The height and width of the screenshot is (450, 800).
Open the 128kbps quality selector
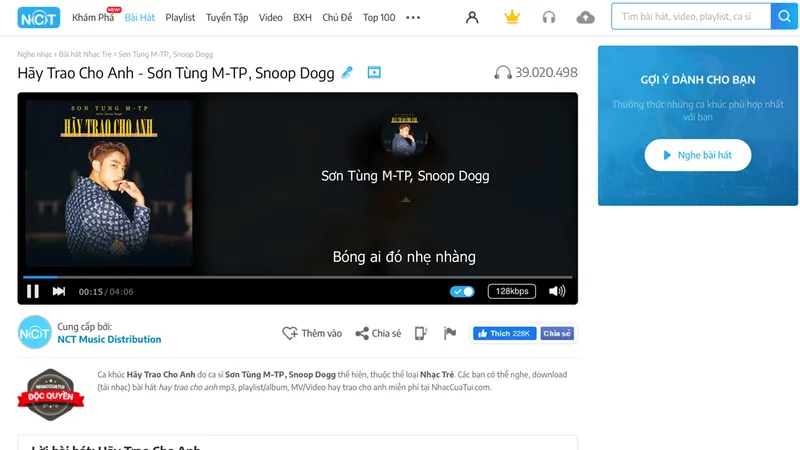click(512, 291)
